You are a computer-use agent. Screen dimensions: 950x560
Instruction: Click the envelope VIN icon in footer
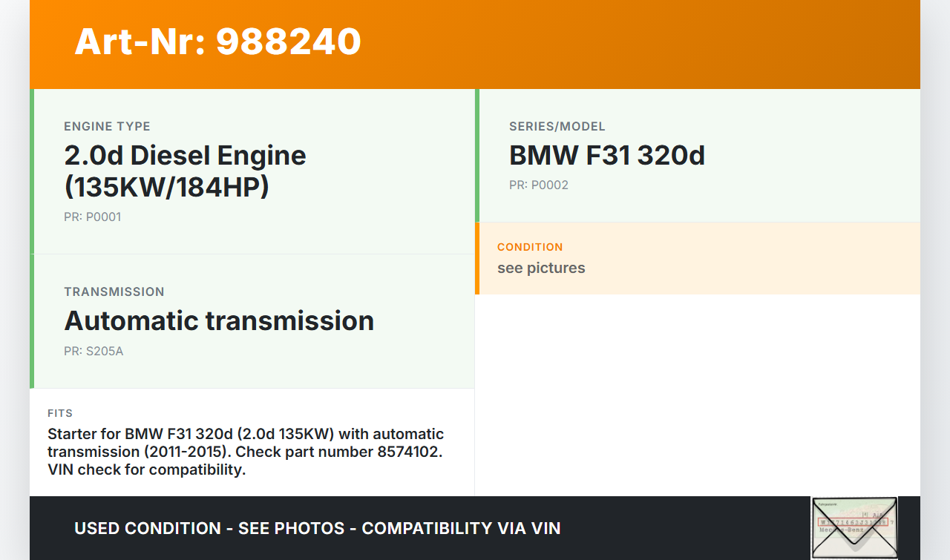854,527
